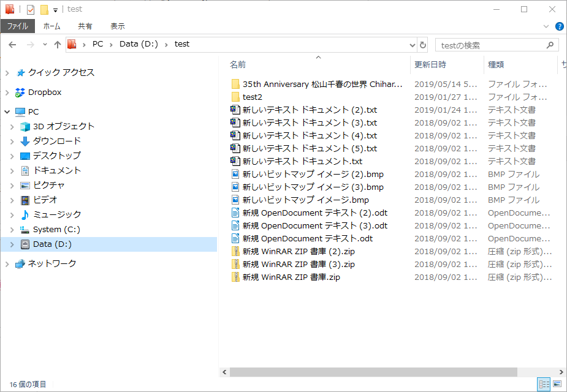The width and height of the screenshot is (567, 392).
Task: Click the Help question mark icon
Action: coord(559,26)
